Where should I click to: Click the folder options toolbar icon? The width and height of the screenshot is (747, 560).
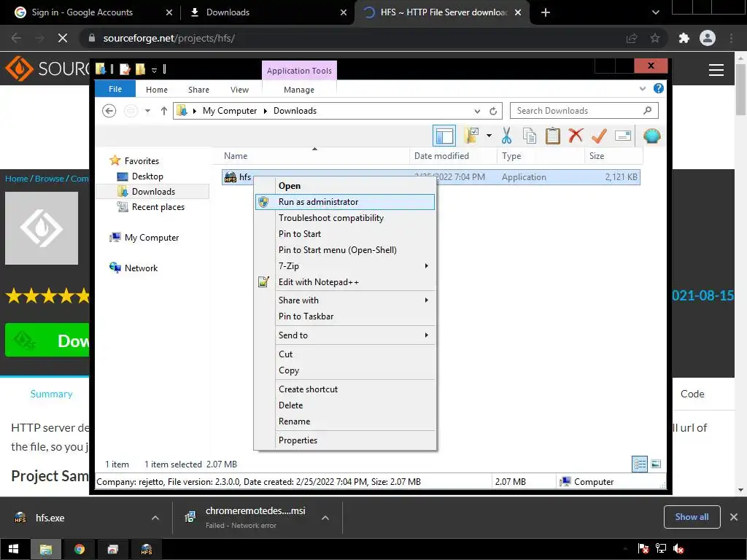coord(472,136)
